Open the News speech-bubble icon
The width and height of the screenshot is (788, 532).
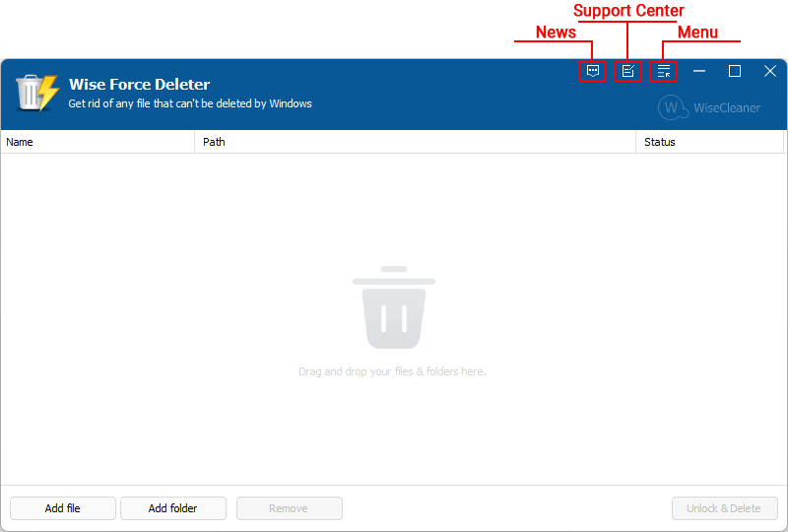(593, 71)
